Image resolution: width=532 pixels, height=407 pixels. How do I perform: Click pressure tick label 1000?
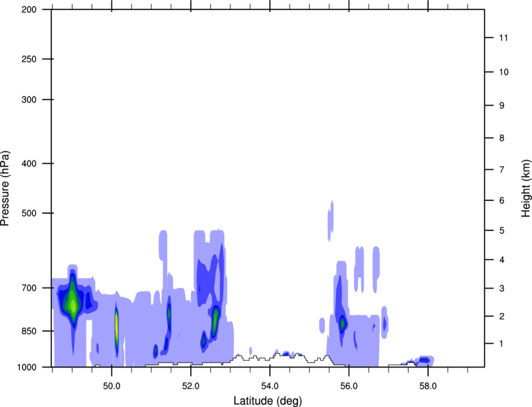[x=26, y=367]
